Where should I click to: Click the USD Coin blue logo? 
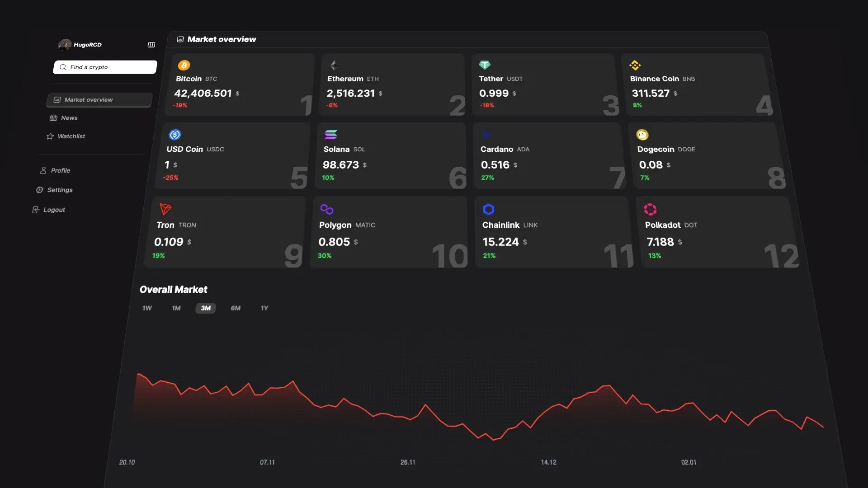tap(175, 135)
